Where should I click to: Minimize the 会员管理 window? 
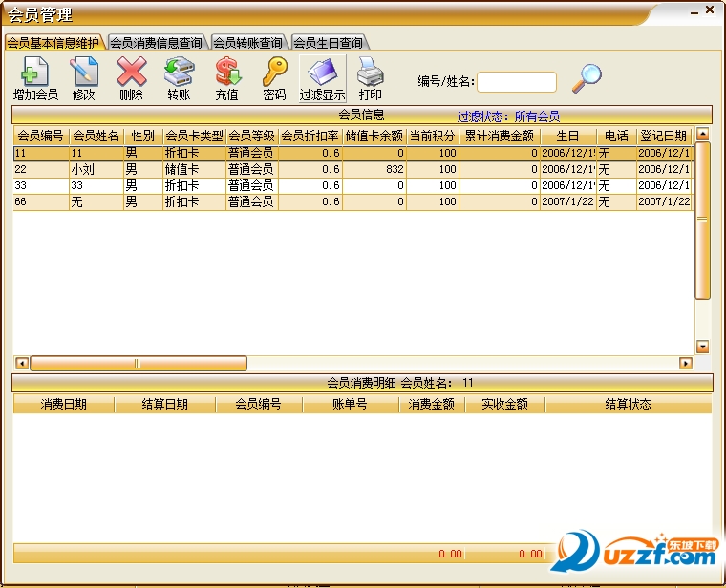click(x=694, y=12)
